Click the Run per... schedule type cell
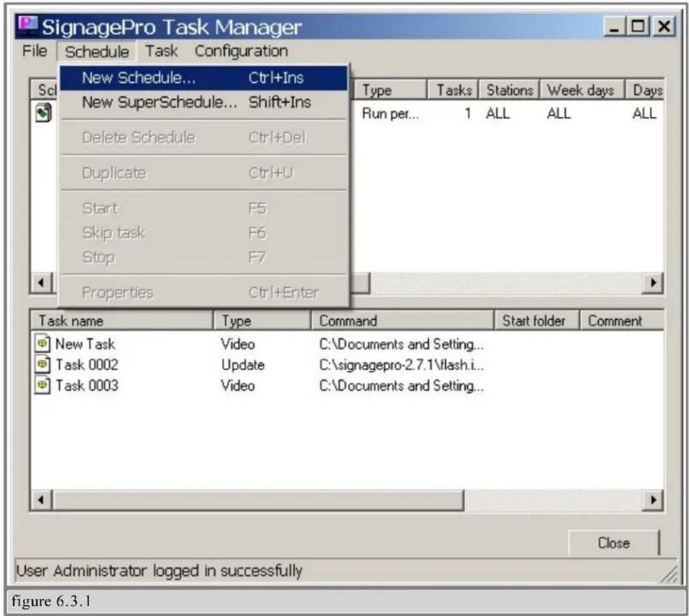This screenshot has width=689, height=616. pos(390,114)
